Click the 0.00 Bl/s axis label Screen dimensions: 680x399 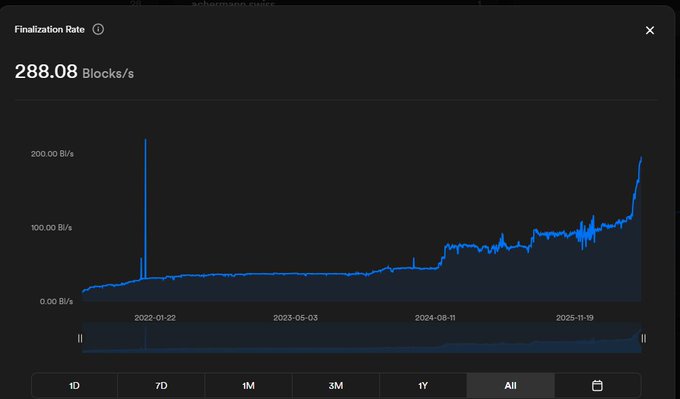click(x=56, y=301)
